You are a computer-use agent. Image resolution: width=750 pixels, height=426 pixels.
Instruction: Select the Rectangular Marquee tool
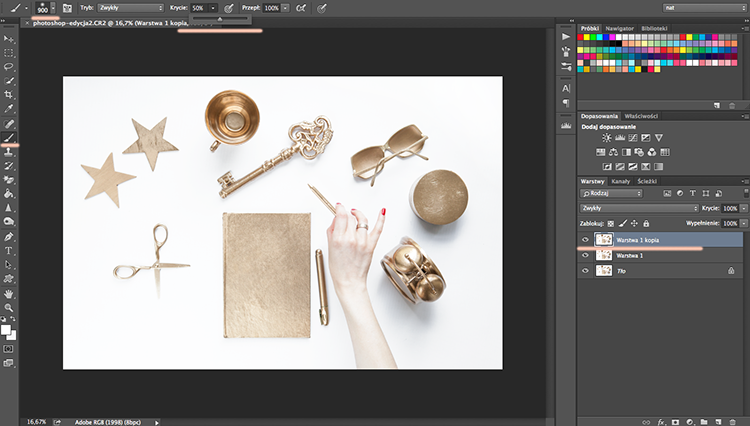[x=9, y=53]
